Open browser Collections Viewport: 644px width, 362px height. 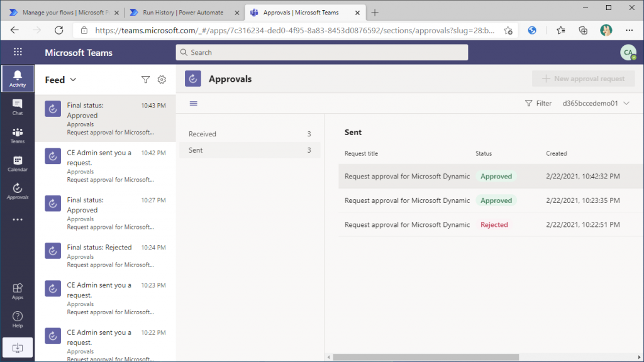583,30
